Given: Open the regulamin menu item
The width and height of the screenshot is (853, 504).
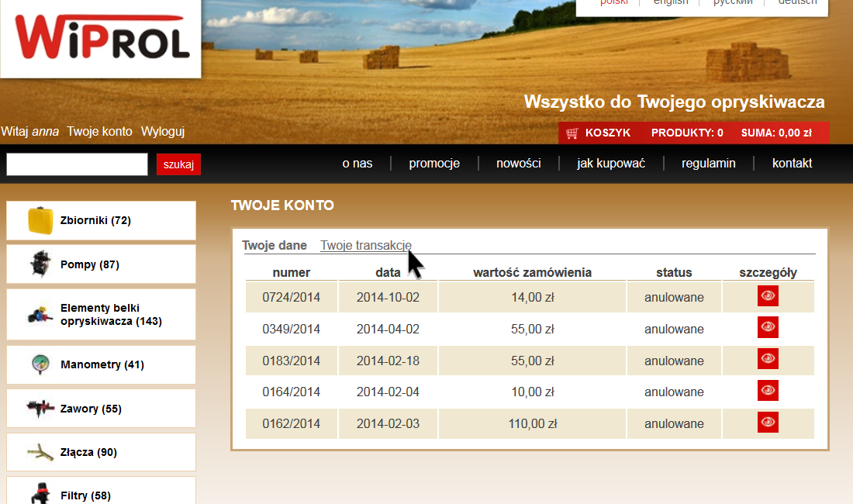Looking at the screenshot, I should click(708, 163).
